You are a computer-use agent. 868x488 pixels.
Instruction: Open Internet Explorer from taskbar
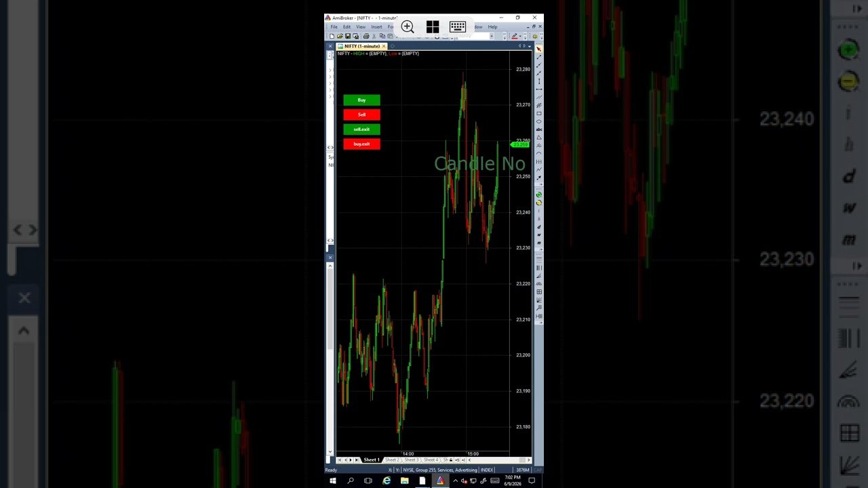[387, 481]
